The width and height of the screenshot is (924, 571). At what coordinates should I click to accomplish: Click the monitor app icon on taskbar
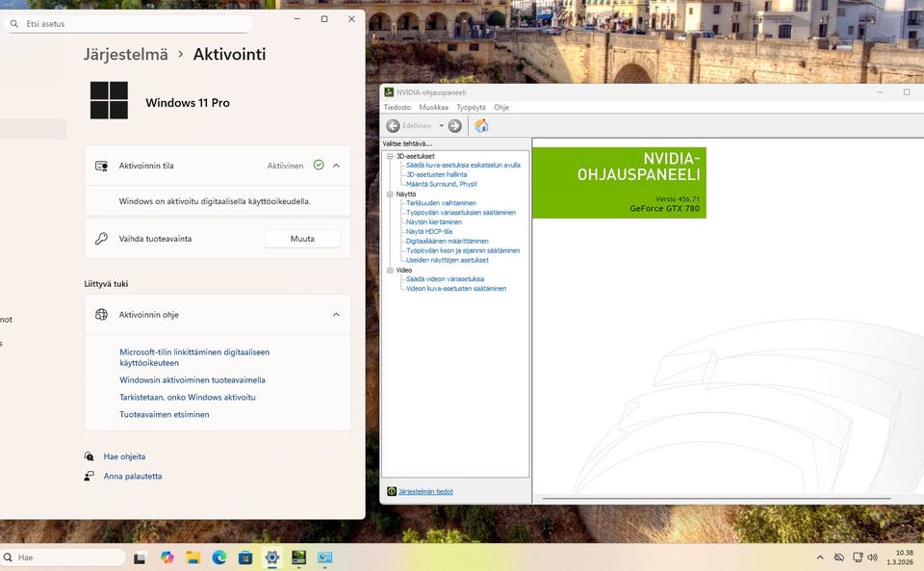coord(324,558)
